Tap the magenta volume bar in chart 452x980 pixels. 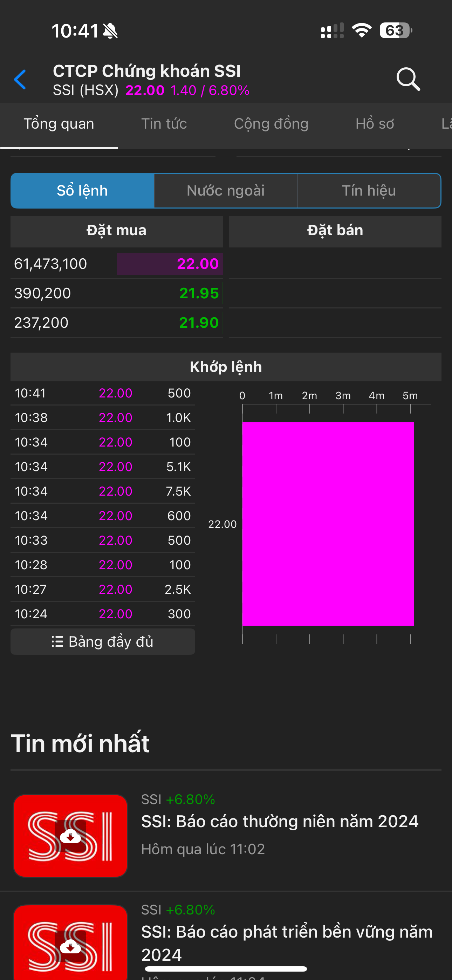click(328, 524)
